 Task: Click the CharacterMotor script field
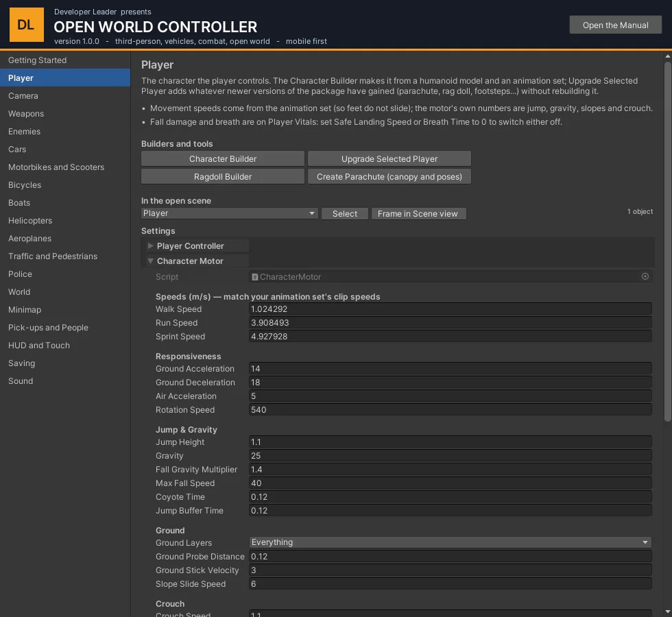450,277
